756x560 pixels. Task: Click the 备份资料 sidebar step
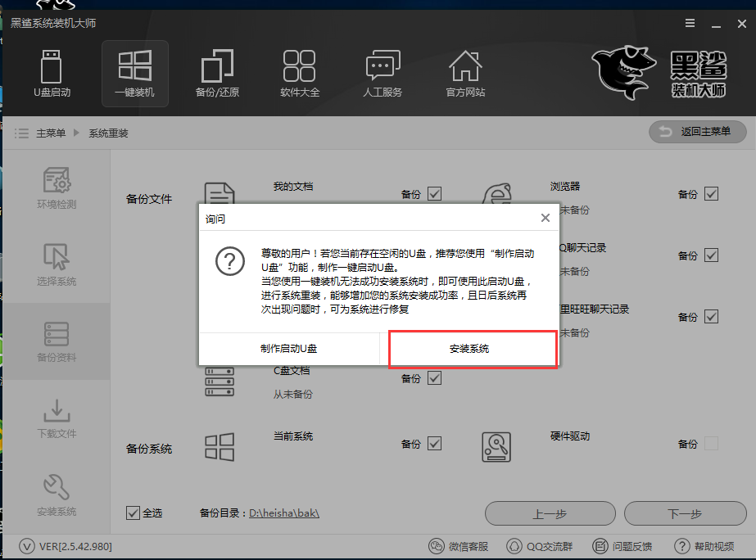pyautogui.click(x=57, y=341)
